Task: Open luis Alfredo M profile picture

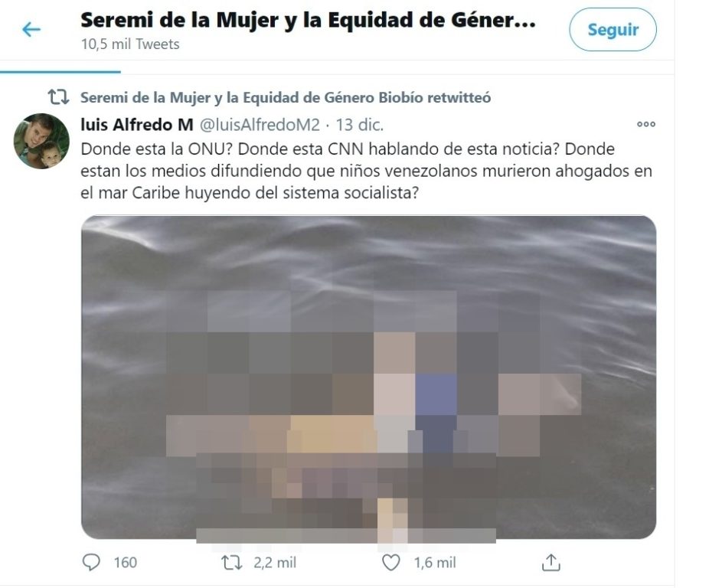Action: pyautogui.click(x=41, y=141)
